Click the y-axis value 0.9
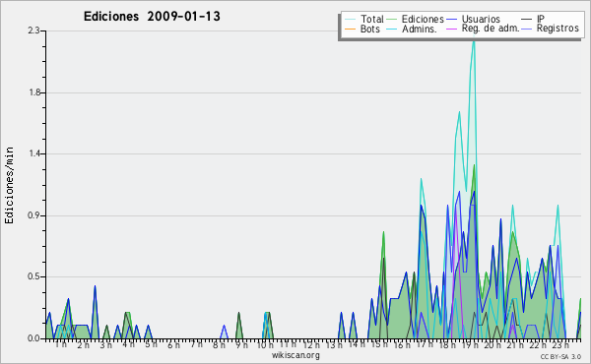 [34, 215]
